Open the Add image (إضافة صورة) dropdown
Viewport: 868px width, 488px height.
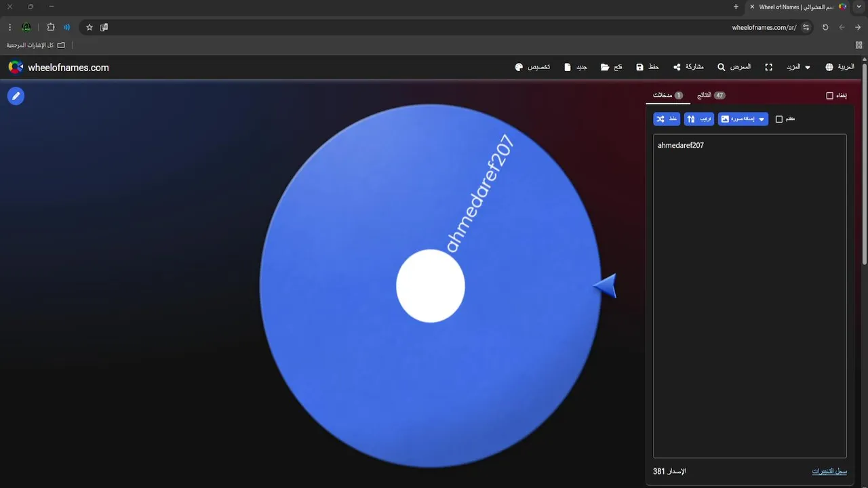pos(743,119)
